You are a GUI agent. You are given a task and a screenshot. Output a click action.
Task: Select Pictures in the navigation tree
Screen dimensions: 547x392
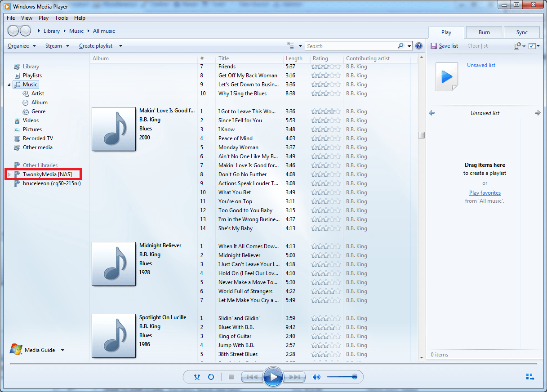[x=32, y=129]
